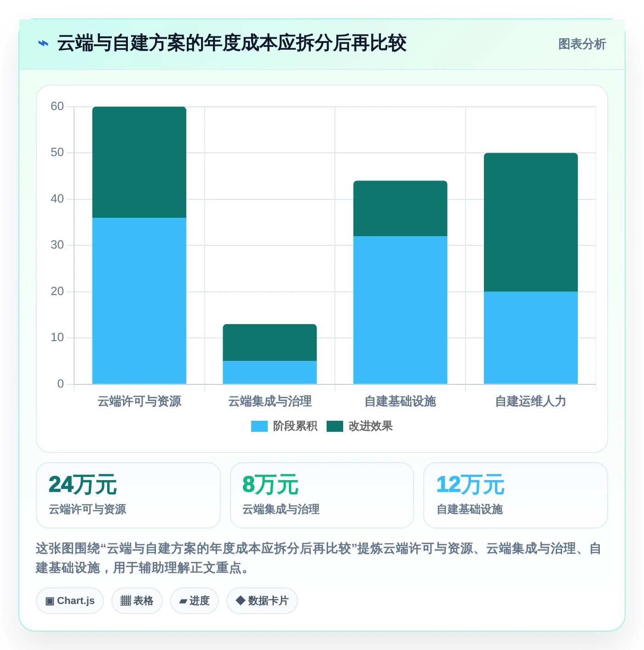Click the y-axis value 50
This screenshot has width=644, height=650.
[57, 152]
